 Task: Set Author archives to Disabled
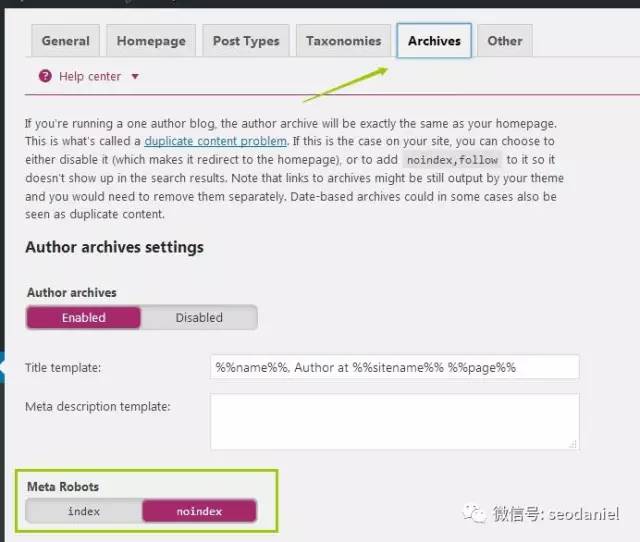(199, 318)
